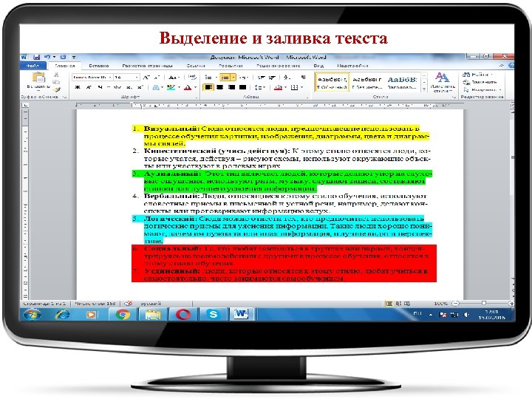Click the Cut scissors icon

[56, 75]
